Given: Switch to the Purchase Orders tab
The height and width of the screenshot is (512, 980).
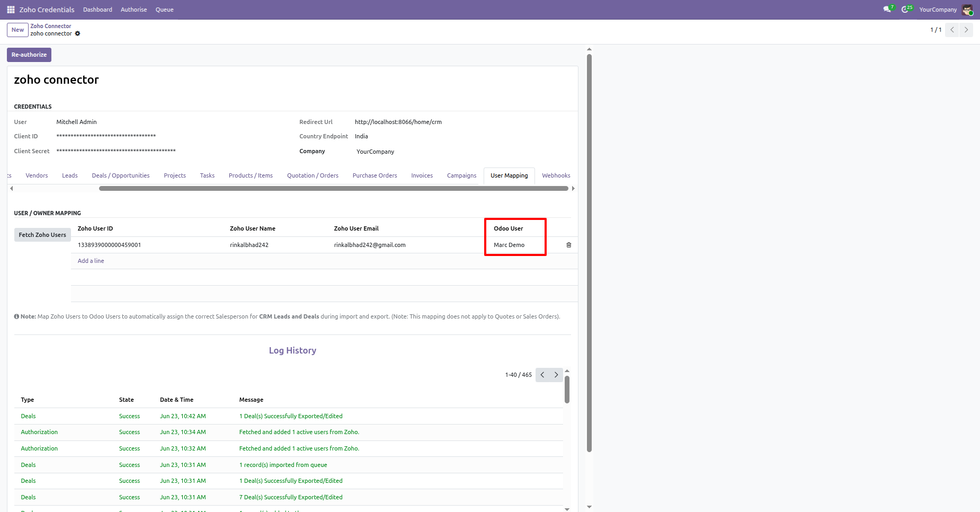Looking at the screenshot, I should click(x=375, y=175).
